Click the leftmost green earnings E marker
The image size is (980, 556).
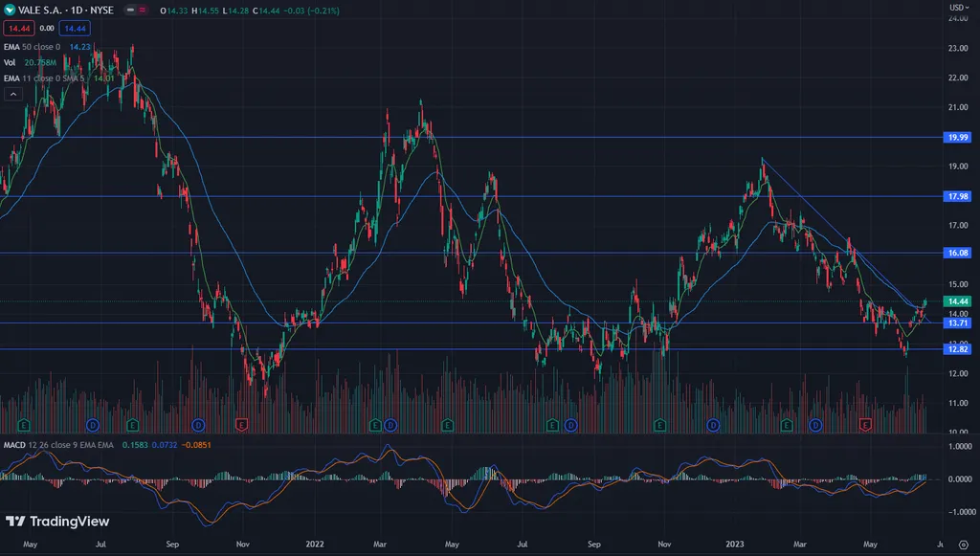click(x=24, y=423)
